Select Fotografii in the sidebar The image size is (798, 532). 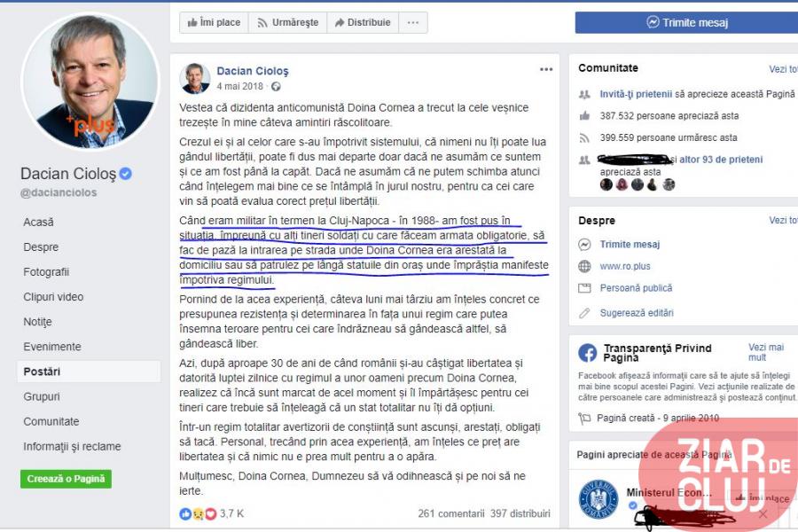tap(46, 272)
